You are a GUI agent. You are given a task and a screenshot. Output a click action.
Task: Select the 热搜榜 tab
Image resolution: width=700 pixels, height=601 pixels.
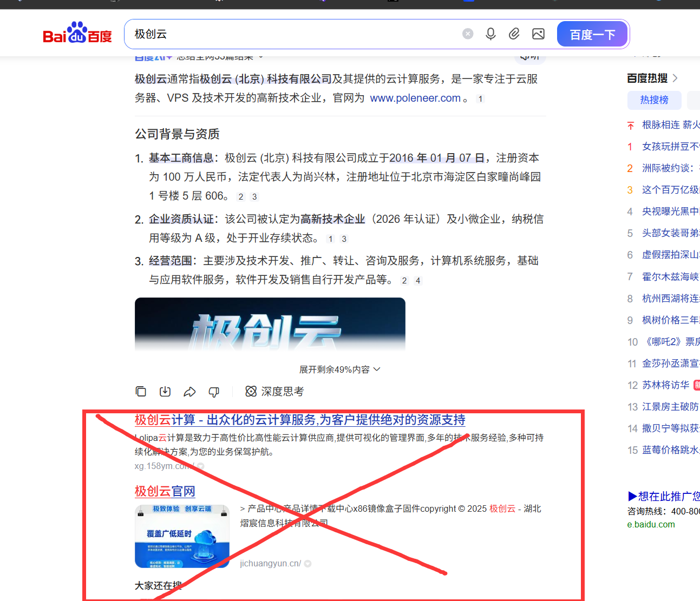[x=654, y=100]
